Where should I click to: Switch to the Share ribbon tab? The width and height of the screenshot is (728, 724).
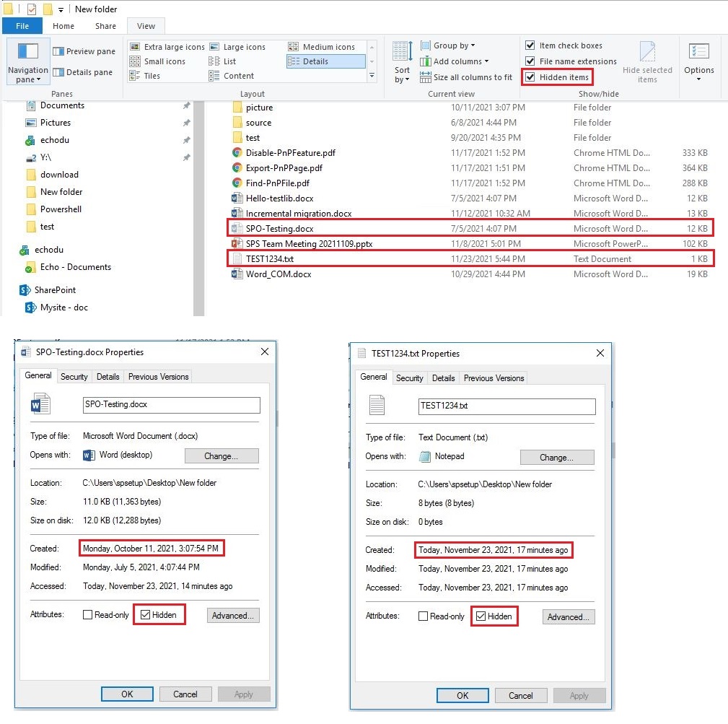pos(105,25)
